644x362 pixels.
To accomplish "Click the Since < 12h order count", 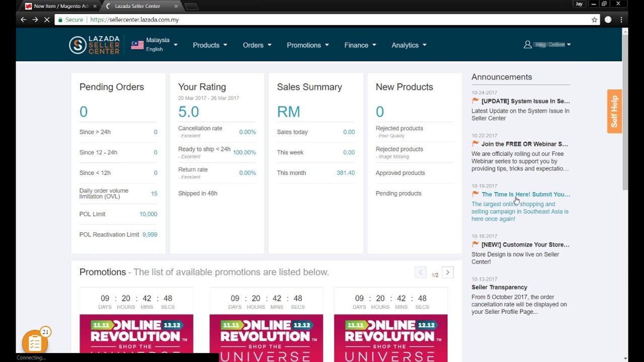I will (x=155, y=173).
